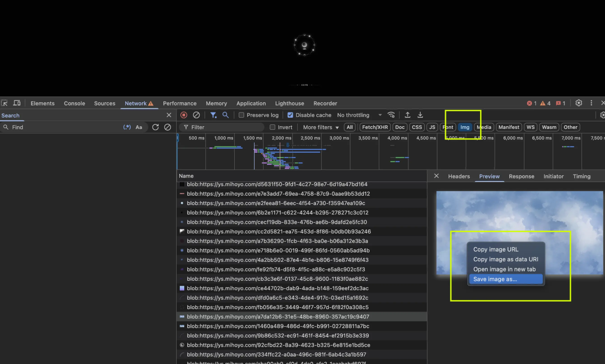Toggle regular expression search option
This screenshot has height=364, width=605.
click(127, 127)
